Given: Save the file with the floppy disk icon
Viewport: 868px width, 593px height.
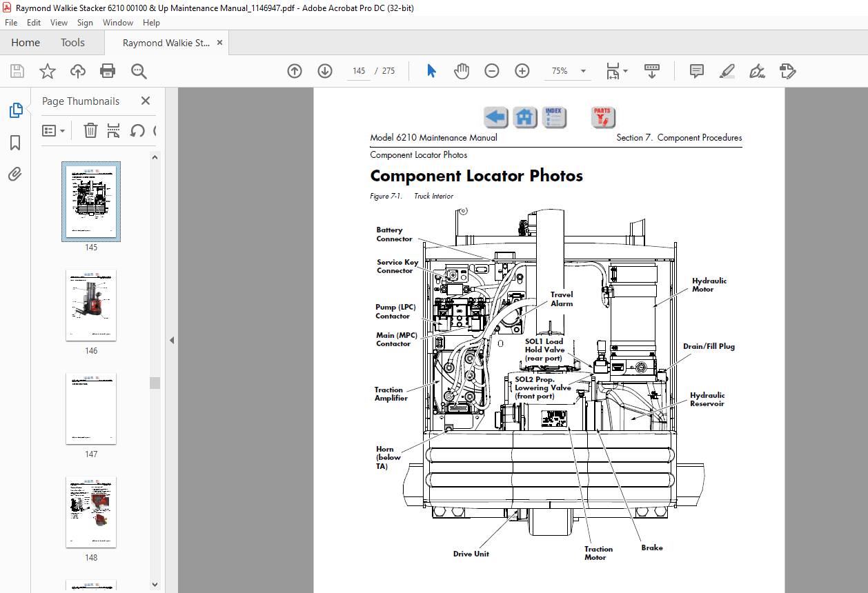Looking at the screenshot, I should (x=17, y=71).
